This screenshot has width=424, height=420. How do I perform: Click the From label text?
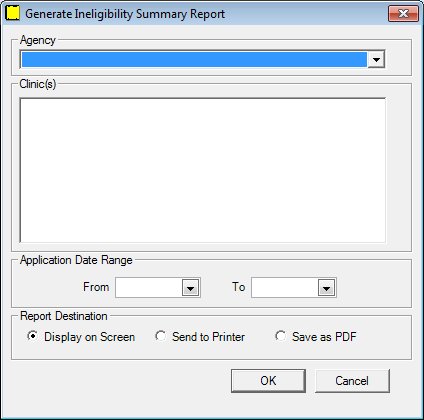[96, 287]
